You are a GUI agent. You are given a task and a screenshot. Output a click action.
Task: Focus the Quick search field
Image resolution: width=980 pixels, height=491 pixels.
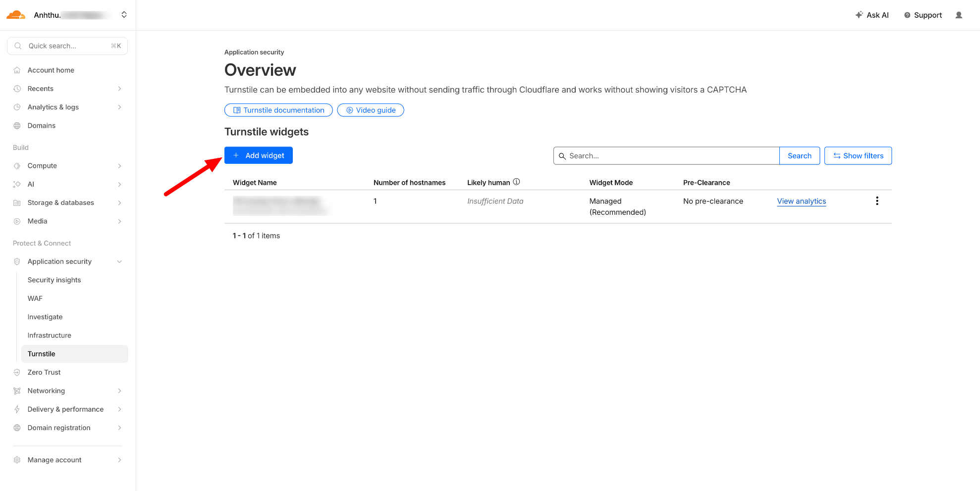pos(67,46)
